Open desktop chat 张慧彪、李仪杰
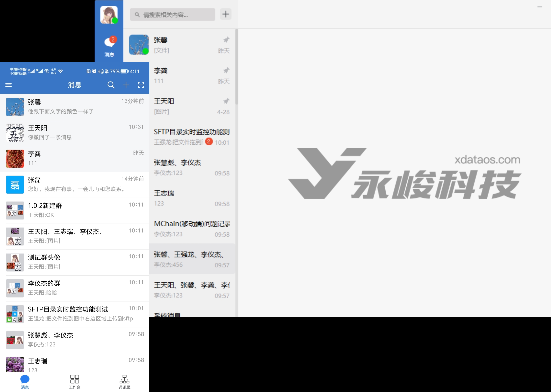The height and width of the screenshot is (392, 551). click(192, 168)
